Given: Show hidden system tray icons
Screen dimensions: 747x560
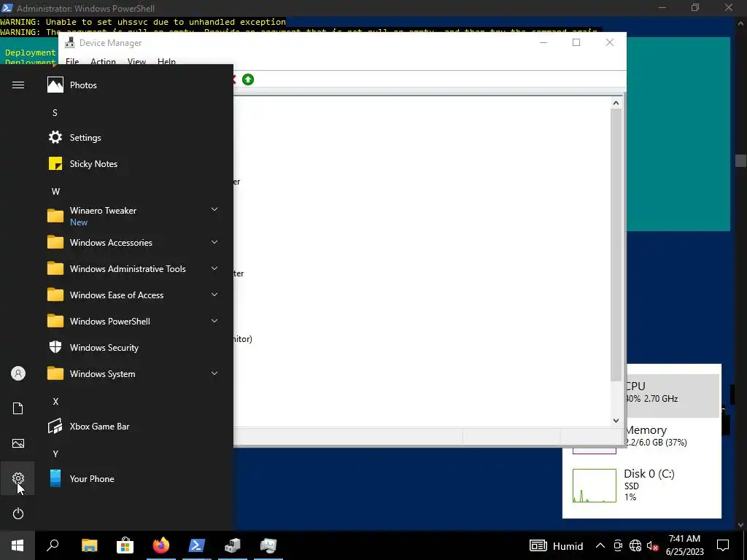Looking at the screenshot, I should click(600, 545).
